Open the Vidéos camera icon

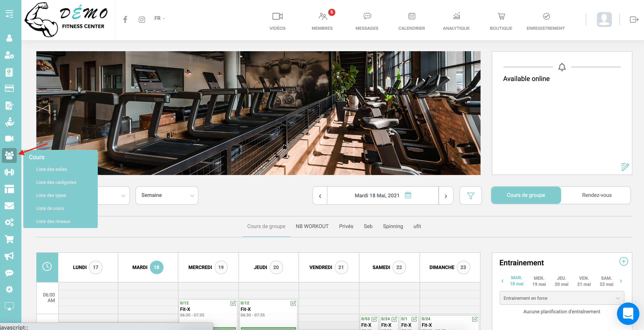coord(277,17)
